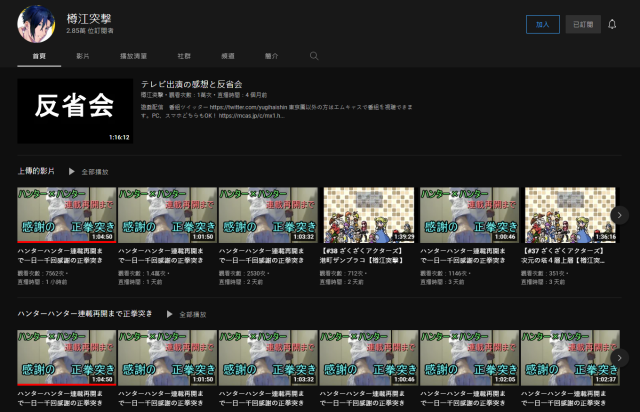Image resolution: width=640 pixels, height=412 pixels.
Task: Open the 頻道 channels tab
Action: tap(228, 56)
